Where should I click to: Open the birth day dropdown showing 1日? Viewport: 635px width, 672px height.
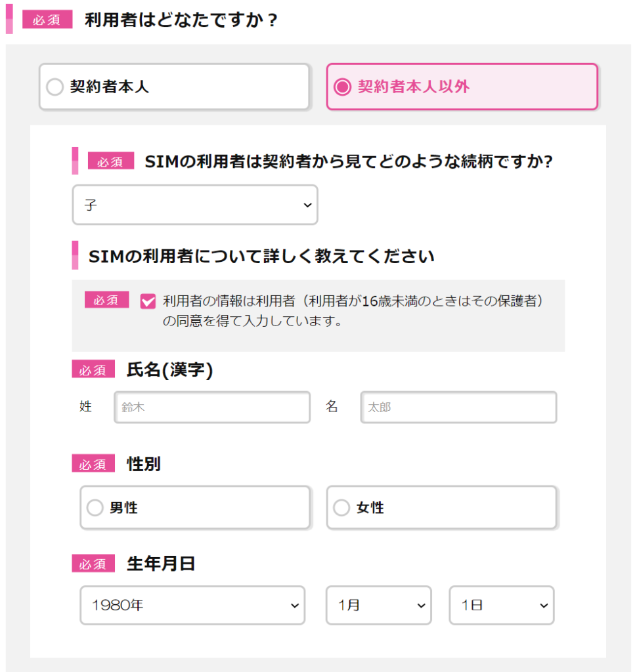501,605
